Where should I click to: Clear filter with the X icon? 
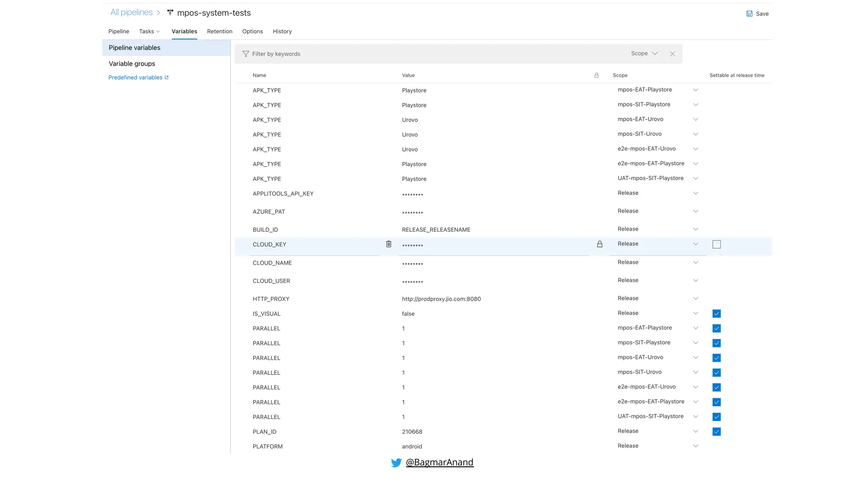coord(672,54)
